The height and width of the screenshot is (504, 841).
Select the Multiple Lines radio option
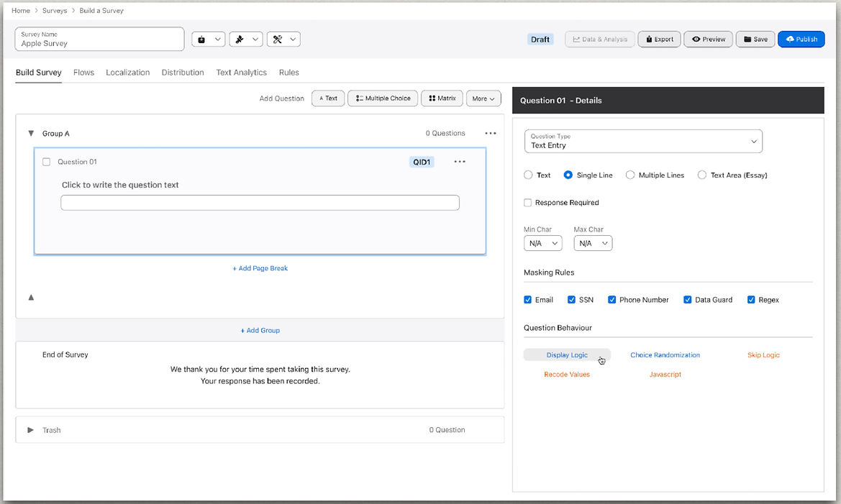click(630, 175)
